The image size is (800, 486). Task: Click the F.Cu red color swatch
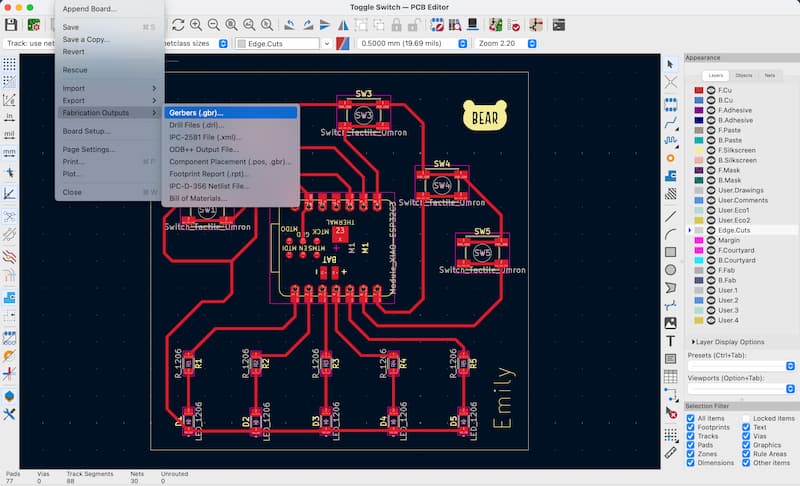pos(698,90)
